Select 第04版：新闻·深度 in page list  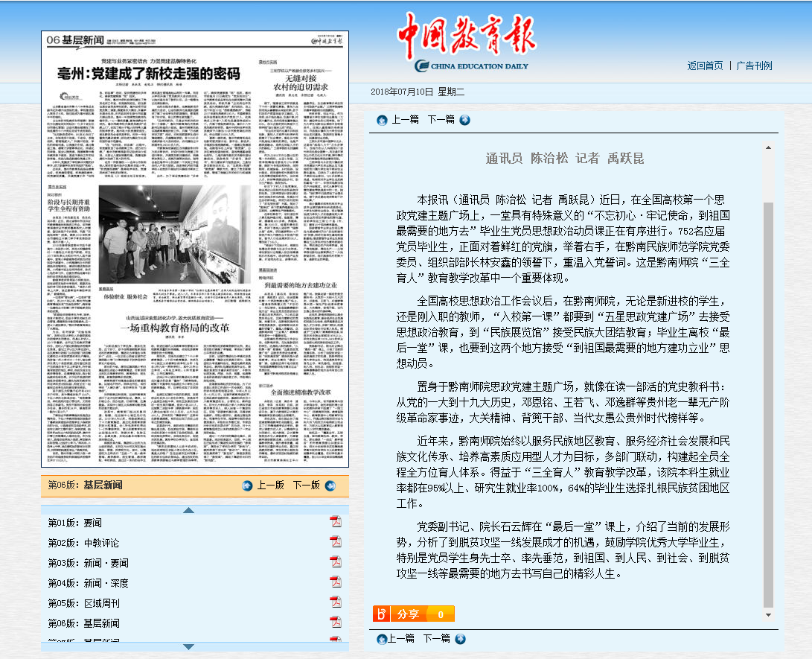88,583
